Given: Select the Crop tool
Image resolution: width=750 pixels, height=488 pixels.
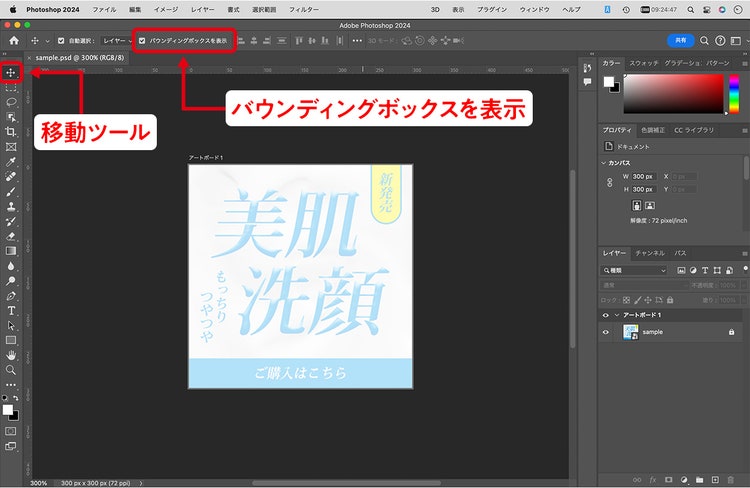Looking at the screenshot, I should tap(11, 132).
